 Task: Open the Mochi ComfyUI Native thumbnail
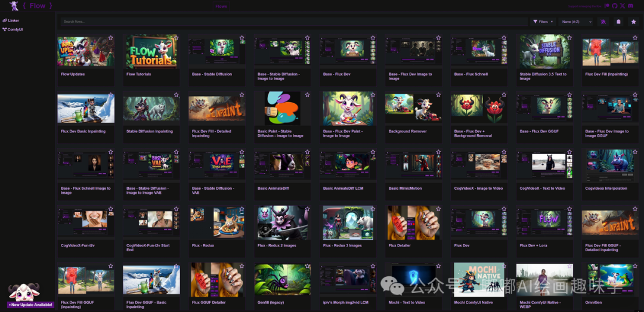(479, 280)
